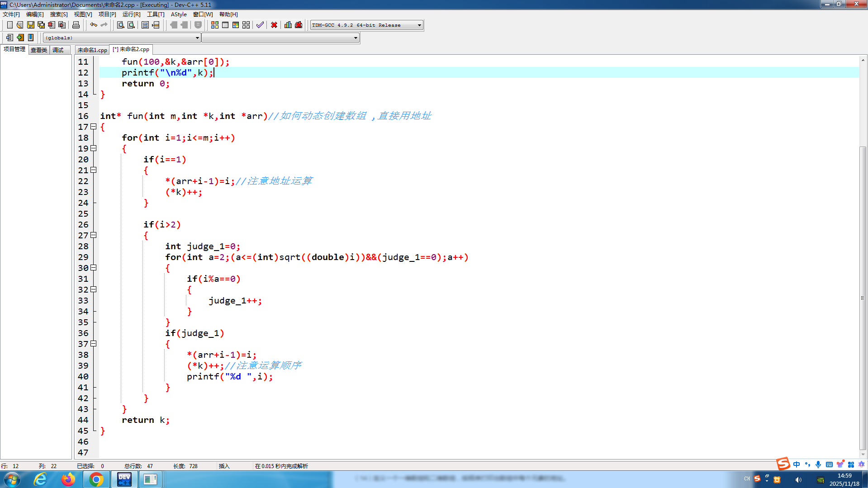
Task: Undo the last edit
Action: point(93,25)
